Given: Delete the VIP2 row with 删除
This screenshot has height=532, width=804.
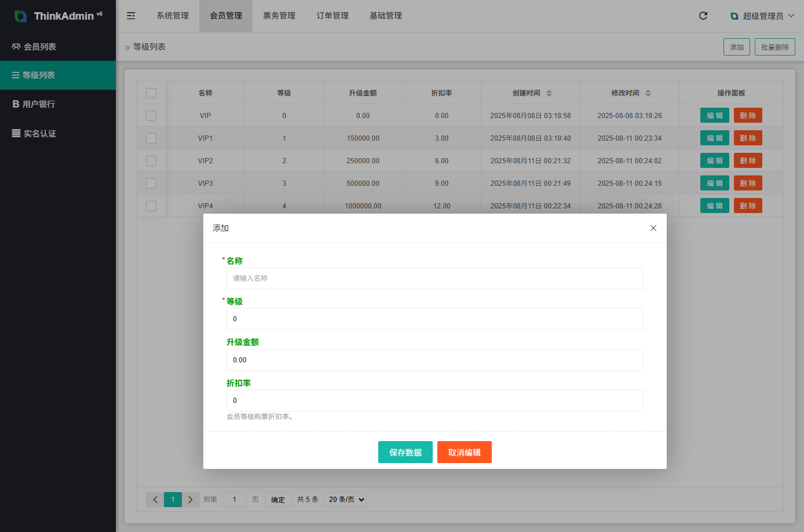Looking at the screenshot, I should 748,160.
